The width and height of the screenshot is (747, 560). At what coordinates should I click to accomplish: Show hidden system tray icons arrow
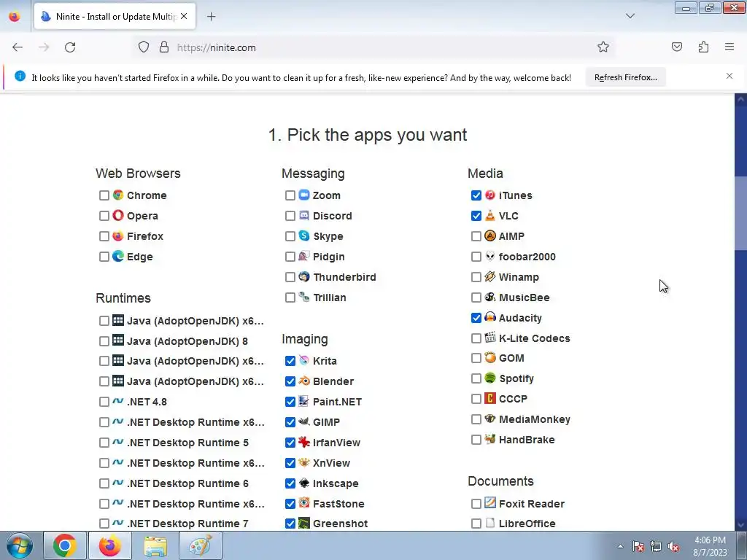pyautogui.click(x=620, y=546)
